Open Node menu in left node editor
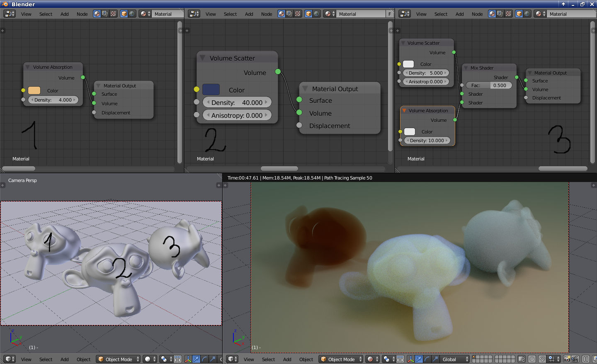The image size is (597, 364). (82, 14)
